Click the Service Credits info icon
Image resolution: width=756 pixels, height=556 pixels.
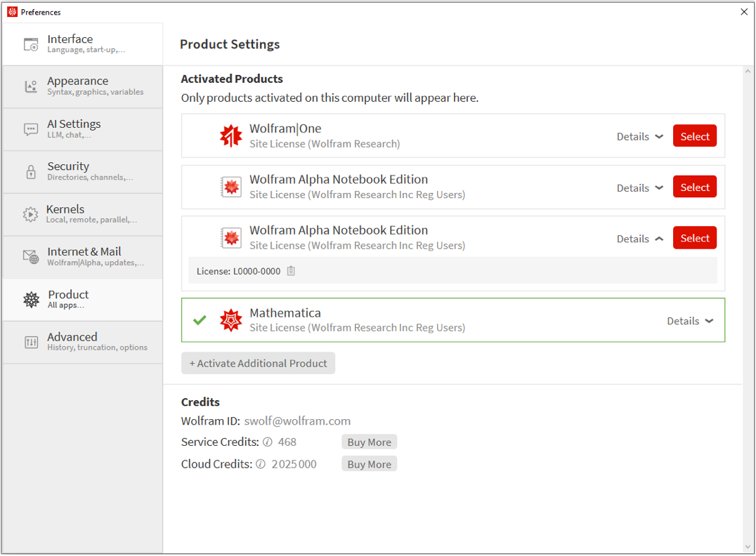267,442
